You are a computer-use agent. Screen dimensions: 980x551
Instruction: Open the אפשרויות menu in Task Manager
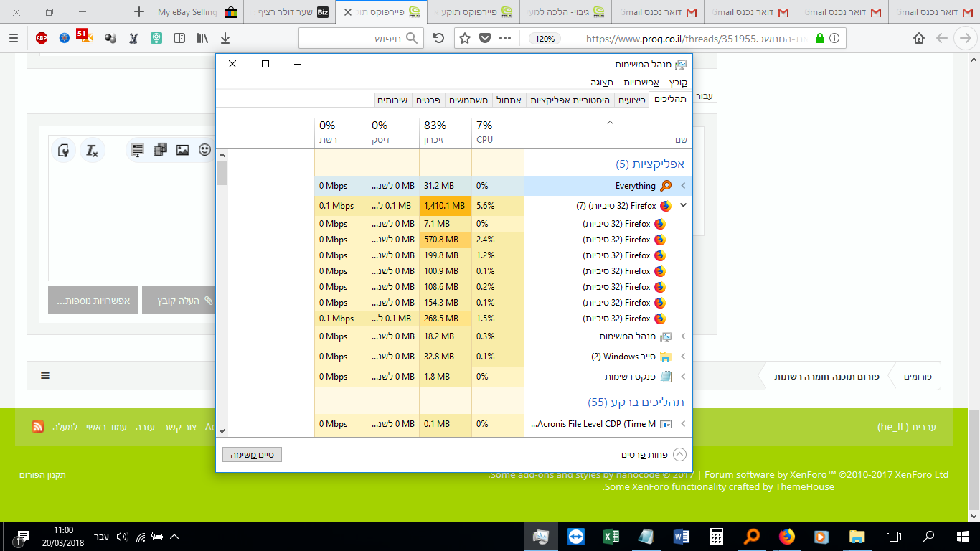641,83
